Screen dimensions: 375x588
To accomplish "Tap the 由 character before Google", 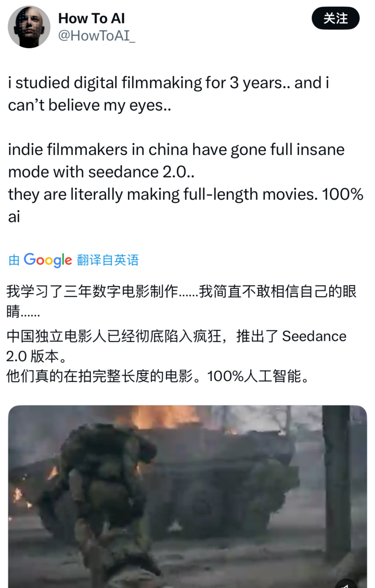I will click(14, 260).
